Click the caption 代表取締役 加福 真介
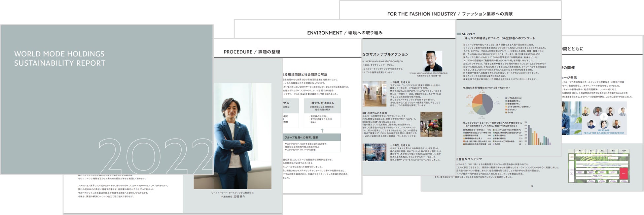The width and height of the screenshot is (644, 215). (x=233, y=197)
